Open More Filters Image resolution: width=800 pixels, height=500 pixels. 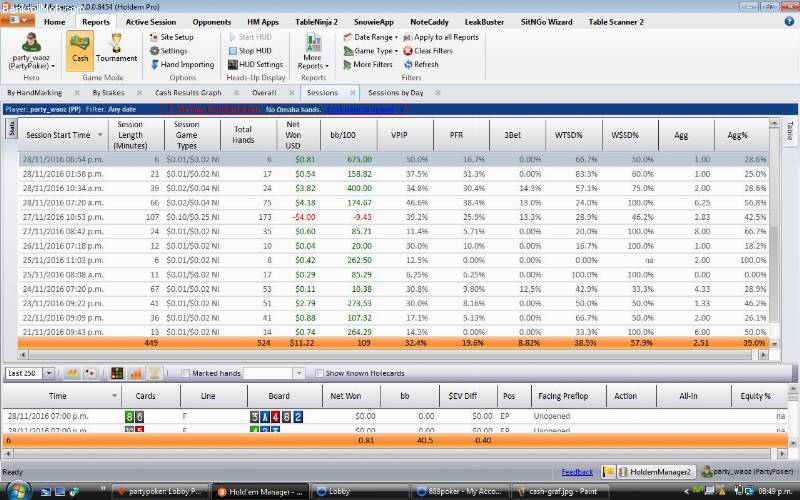(x=368, y=64)
